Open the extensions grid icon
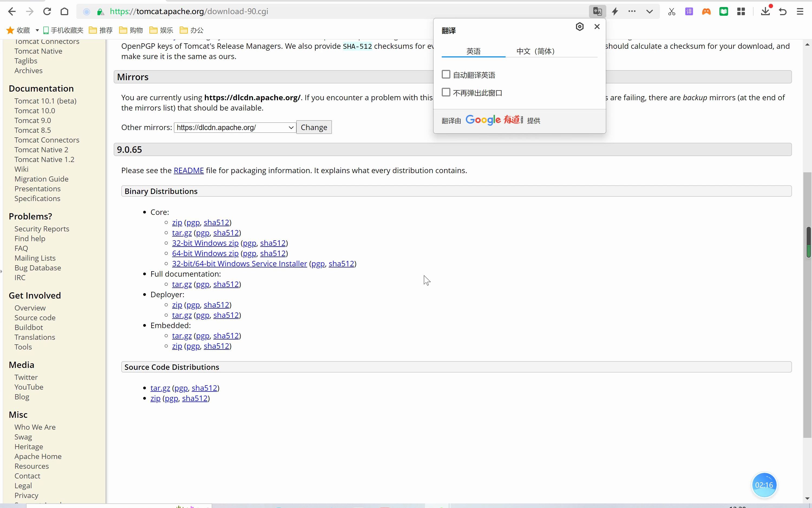812x508 pixels. pyautogui.click(x=741, y=12)
